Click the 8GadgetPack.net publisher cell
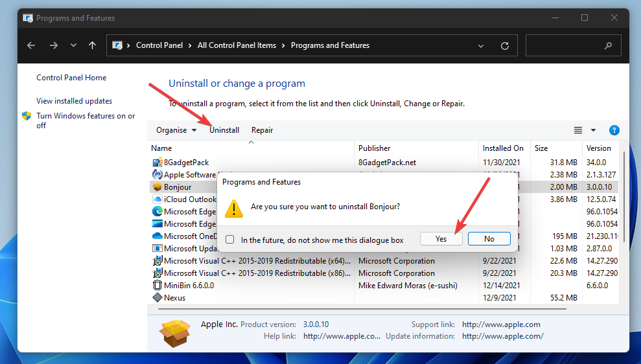 coord(387,163)
